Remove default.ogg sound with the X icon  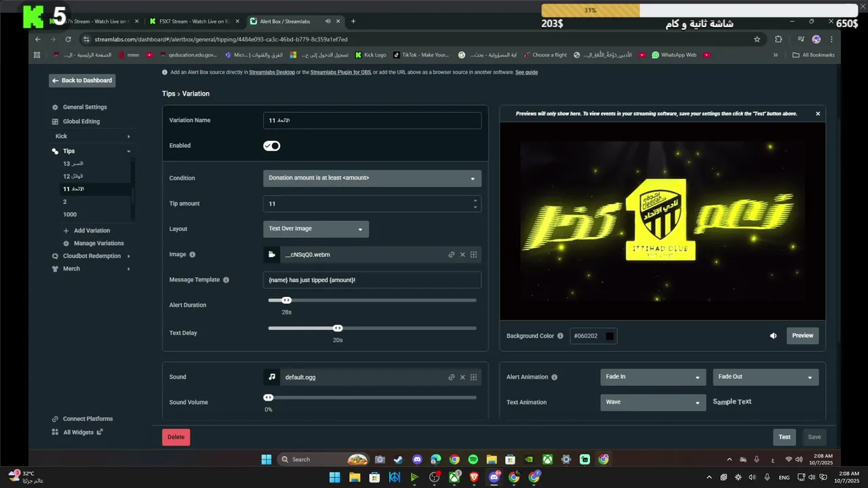coord(462,378)
